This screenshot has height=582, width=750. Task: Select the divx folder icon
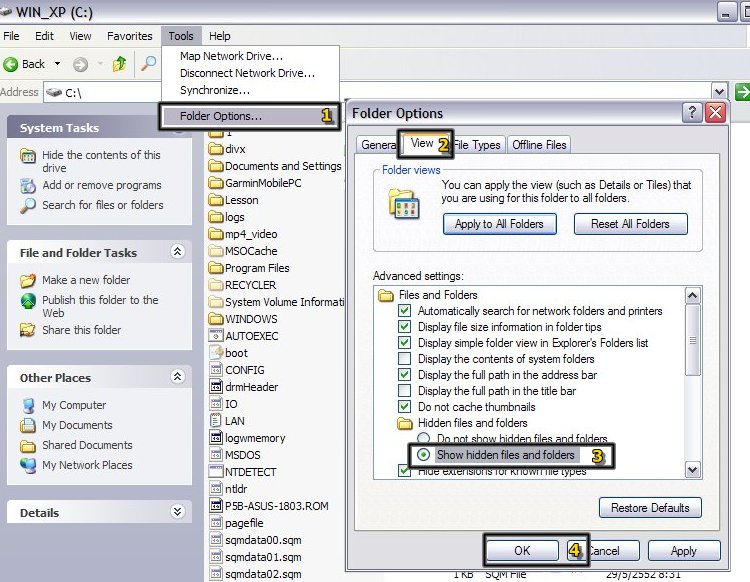point(216,149)
